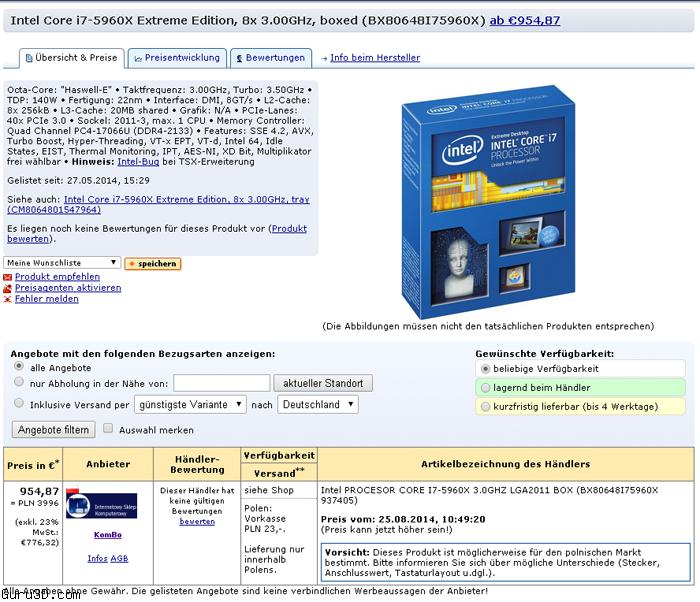The image size is (700, 602).
Task: Click the envelope icon beside Produkt empfehlen
Action: click(7, 277)
